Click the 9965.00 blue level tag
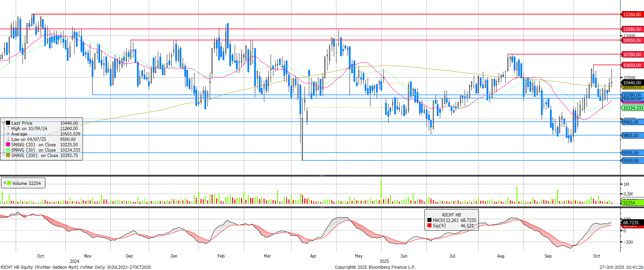The image size is (644, 270). (631, 122)
